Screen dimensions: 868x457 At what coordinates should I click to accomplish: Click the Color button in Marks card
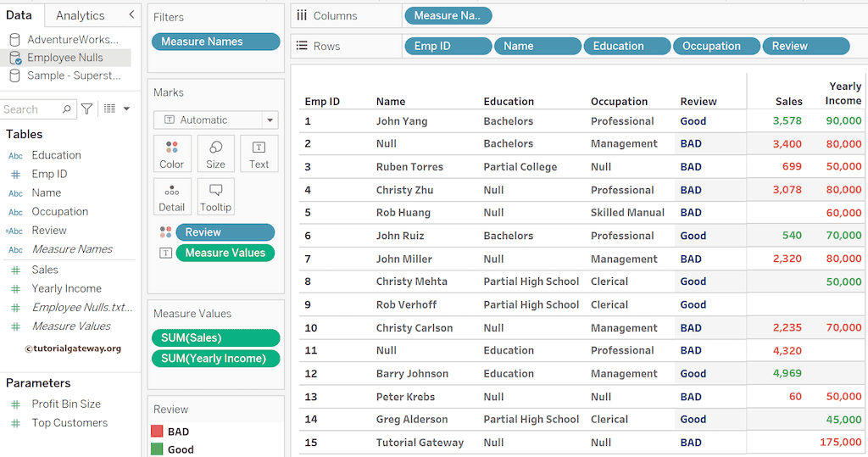click(171, 154)
